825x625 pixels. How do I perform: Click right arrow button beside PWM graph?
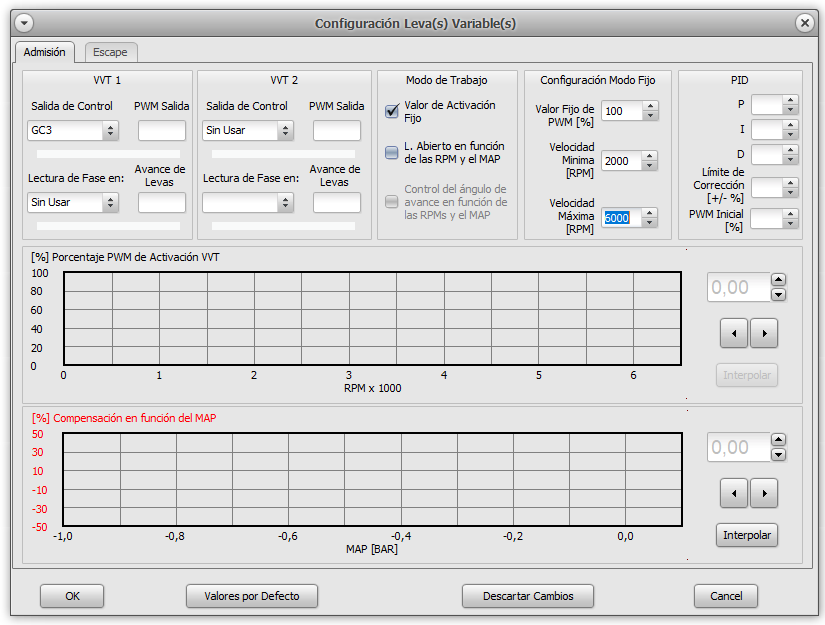pos(764,333)
